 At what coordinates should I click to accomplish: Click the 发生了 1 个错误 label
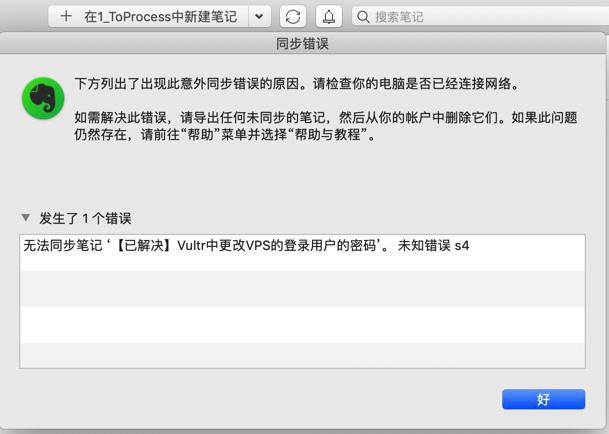pos(85,218)
